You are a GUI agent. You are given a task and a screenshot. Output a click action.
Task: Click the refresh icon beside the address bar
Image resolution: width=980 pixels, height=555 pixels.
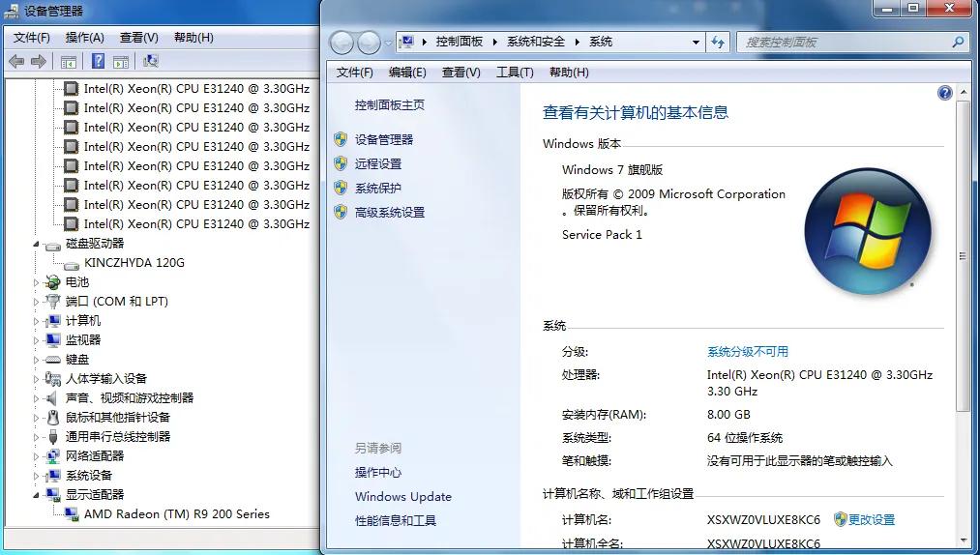[x=718, y=42]
